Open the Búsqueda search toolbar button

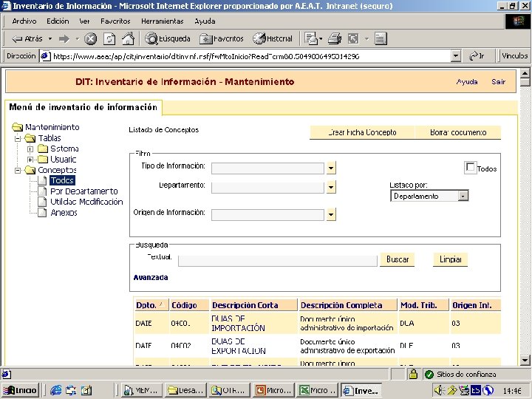pyautogui.click(x=168, y=38)
